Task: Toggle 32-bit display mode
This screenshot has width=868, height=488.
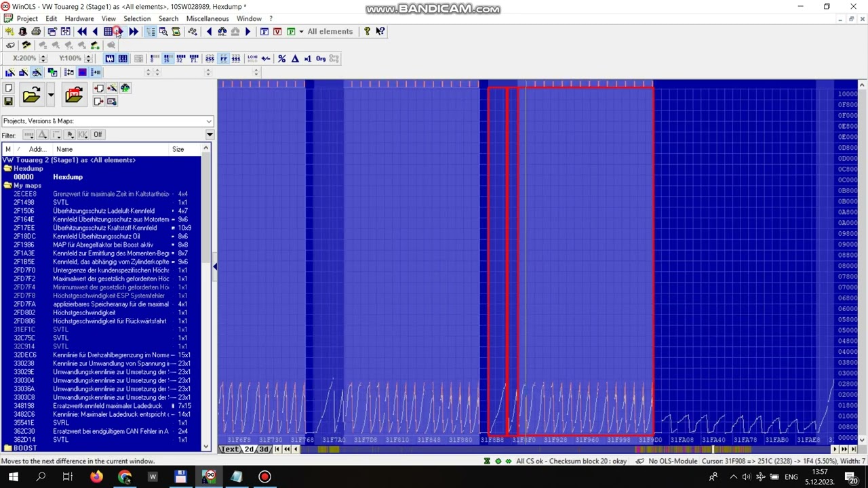Action: coord(180,59)
